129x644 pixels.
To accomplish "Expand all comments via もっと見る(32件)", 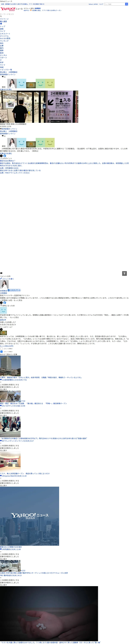I will point(7,346).
